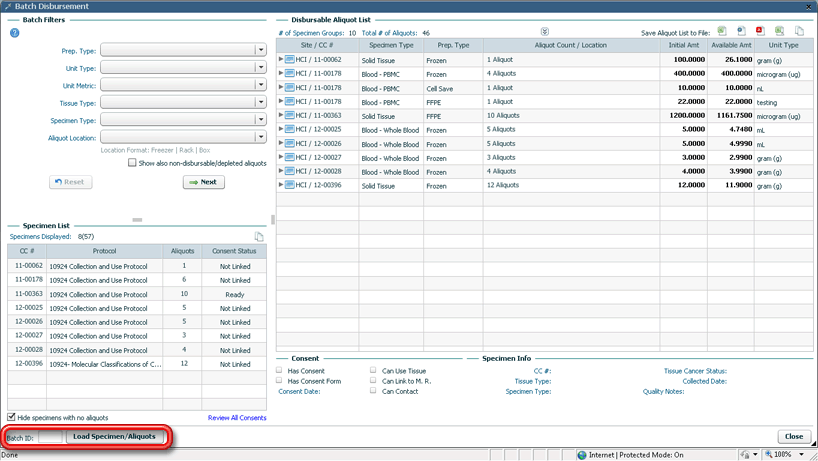Toggle the Can Link to M. R. checkbox
Viewport: 818px width, 461px height.
(x=373, y=380)
